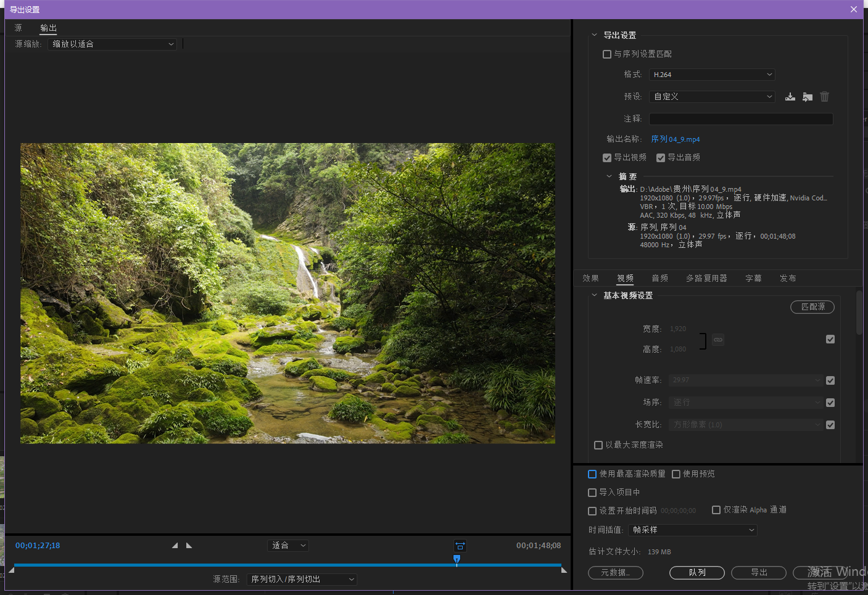Send the export to 队列
The image size is (868, 595).
[x=697, y=573]
